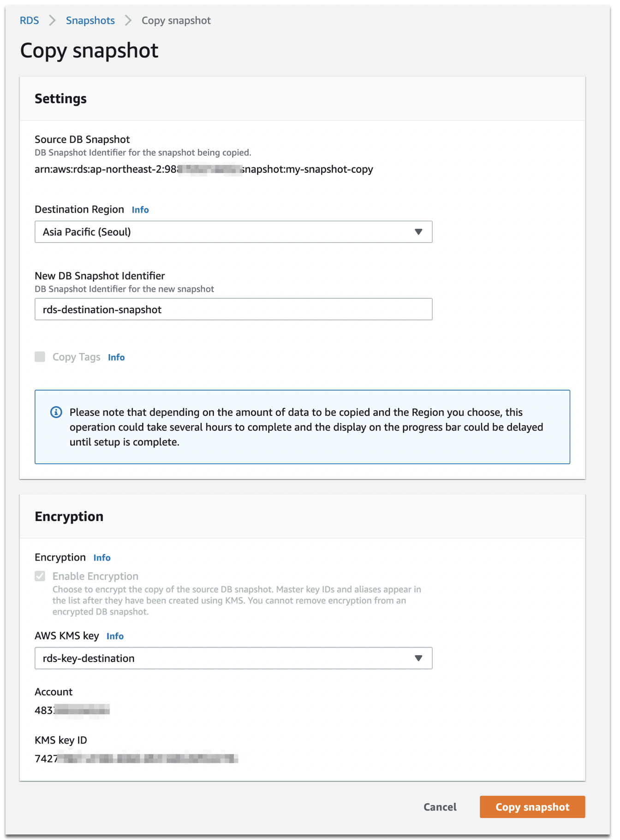Click the info circle icon in the notice box
The width and height of the screenshot is (620, 840).
pyautogui.click(x=56, y=412)
